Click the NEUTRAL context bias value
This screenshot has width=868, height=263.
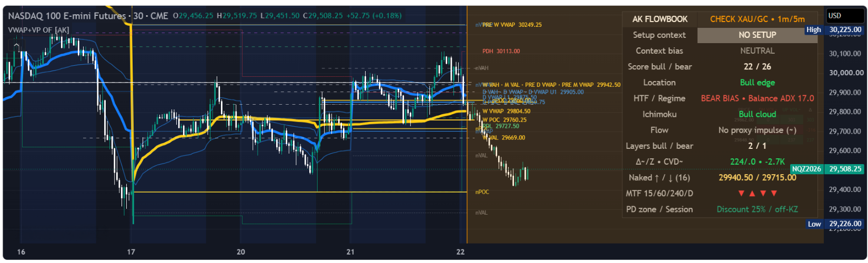coord(757,51)
